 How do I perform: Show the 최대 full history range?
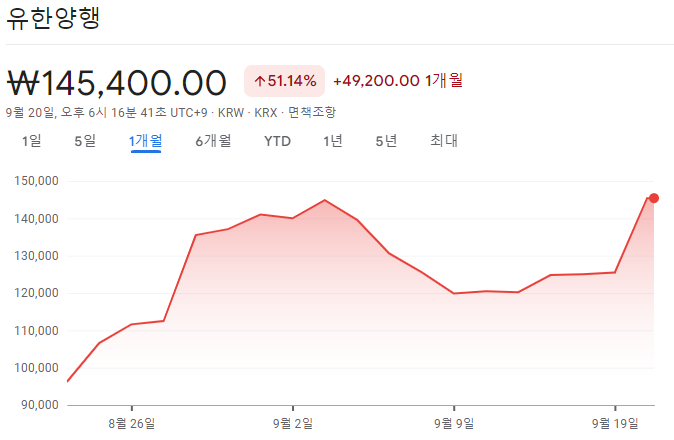pyautogui.click(x=444, y=141)
